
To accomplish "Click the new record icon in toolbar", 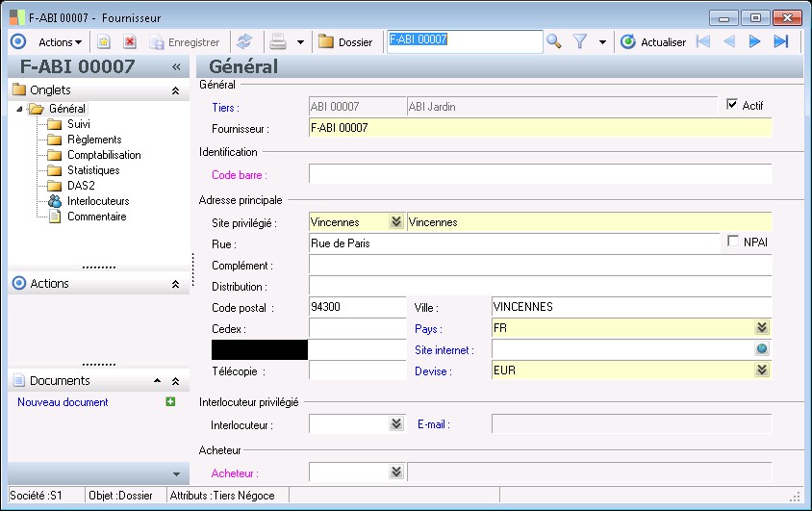I will (x=104, y=42).
